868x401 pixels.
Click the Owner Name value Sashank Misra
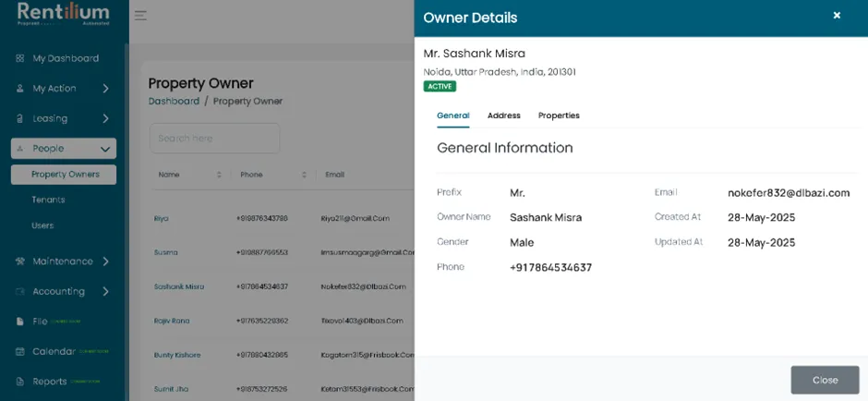point(546,218)
